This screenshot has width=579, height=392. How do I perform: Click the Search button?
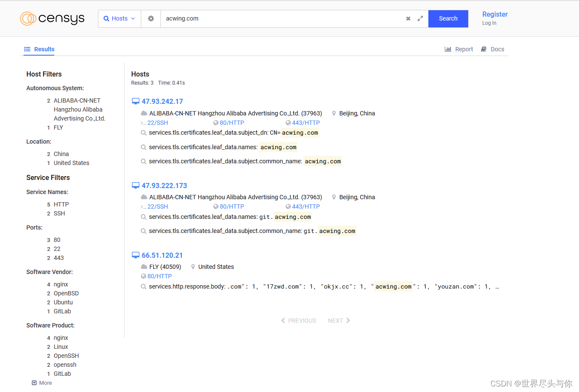pos(448,19)
